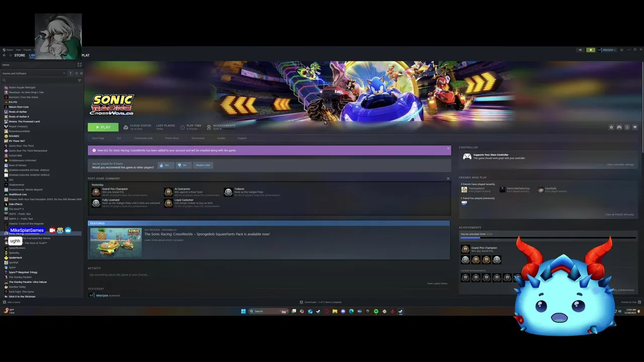Click the Loyal Customer achievement icon
This screenshot has height=362, width=644.
tap(168, 203)
